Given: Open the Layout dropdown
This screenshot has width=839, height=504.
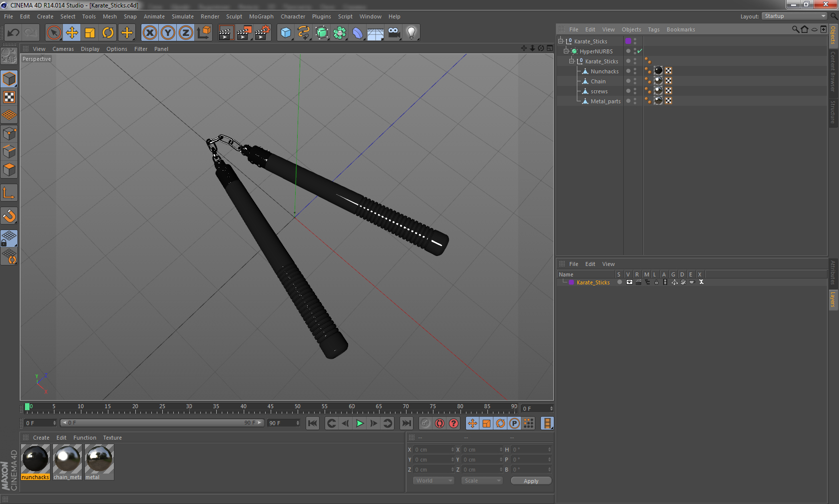Looking at the screenshot, I should pyautogui.click(x=794, y=16).
